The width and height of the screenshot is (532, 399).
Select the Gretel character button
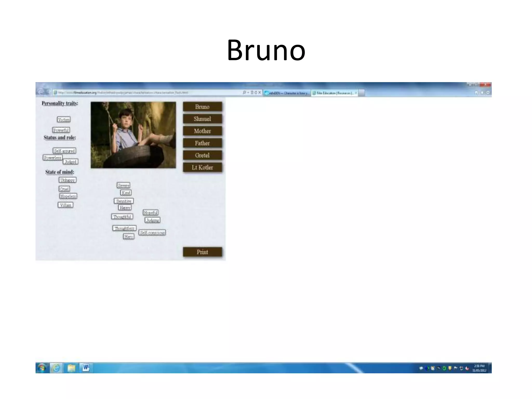[x=202, y=155]
